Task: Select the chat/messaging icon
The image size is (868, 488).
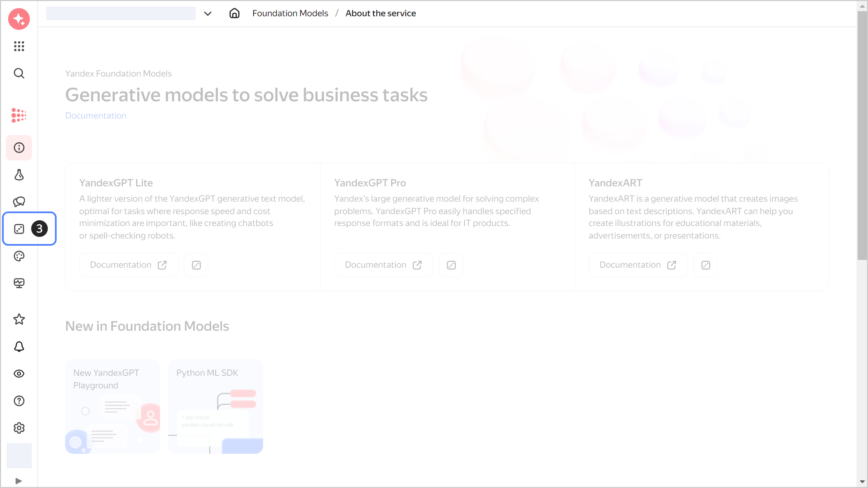Action: coord(19,201)
